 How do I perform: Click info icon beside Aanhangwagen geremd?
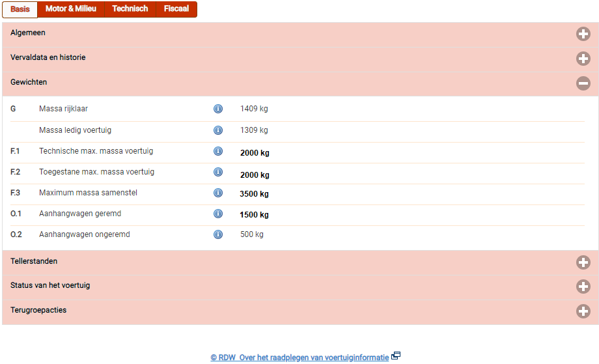(x=218, y=214)
